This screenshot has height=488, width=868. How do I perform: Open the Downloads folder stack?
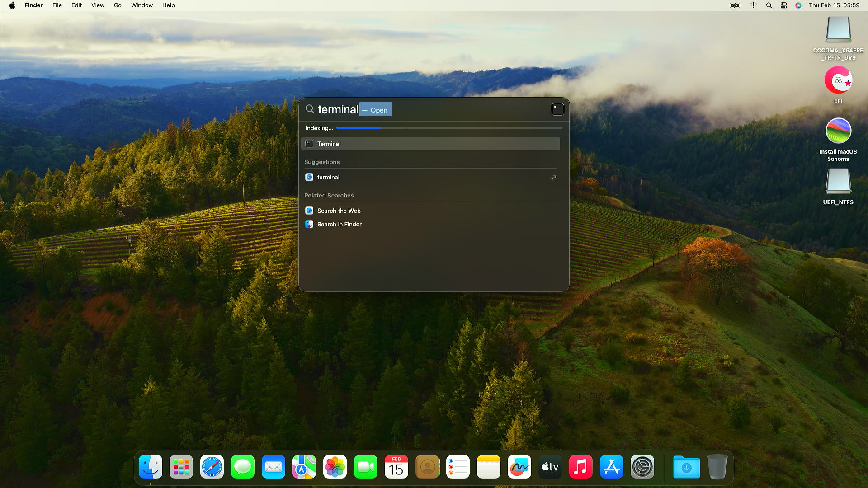pos(686,467)
